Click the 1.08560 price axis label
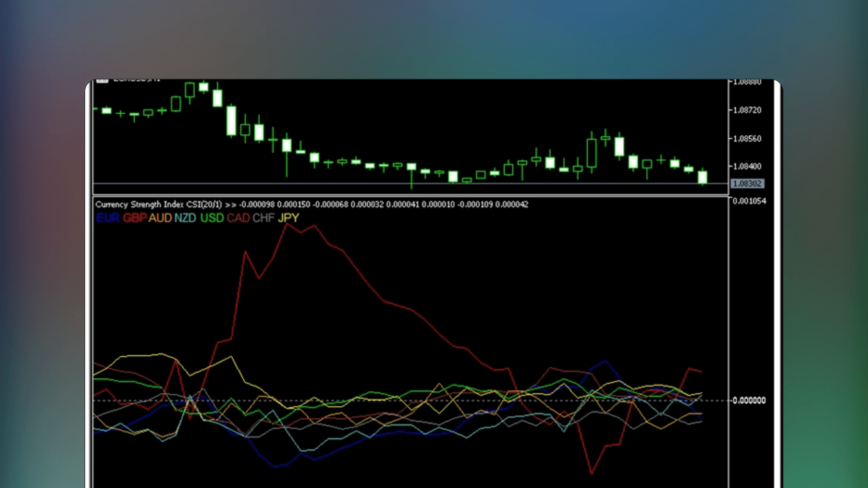Screen dimensions: 868x488 (747, 139)
